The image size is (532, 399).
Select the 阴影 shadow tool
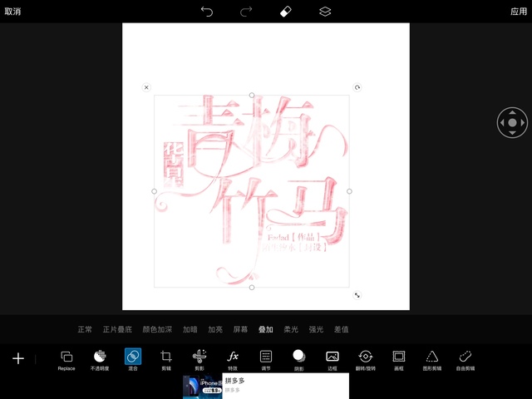click(299, 358)
